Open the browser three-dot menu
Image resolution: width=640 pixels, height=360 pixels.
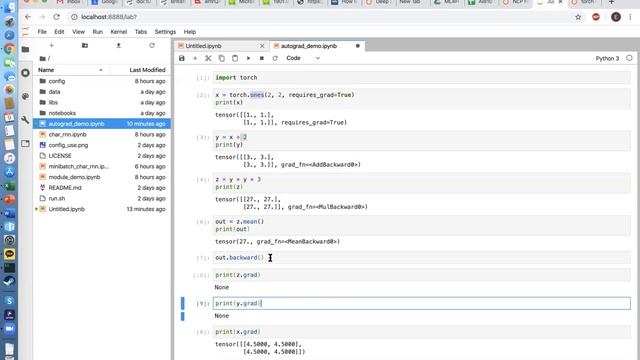pos(630,17)
